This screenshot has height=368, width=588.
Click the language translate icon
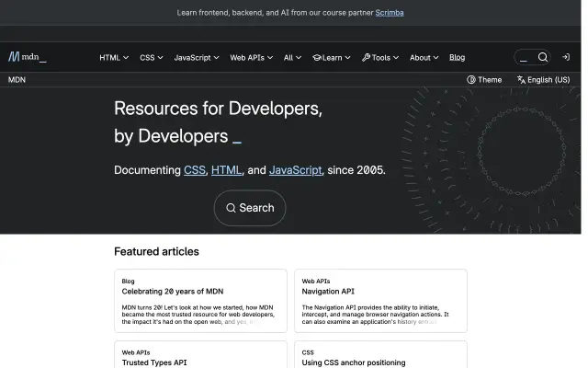coord(521,80)
